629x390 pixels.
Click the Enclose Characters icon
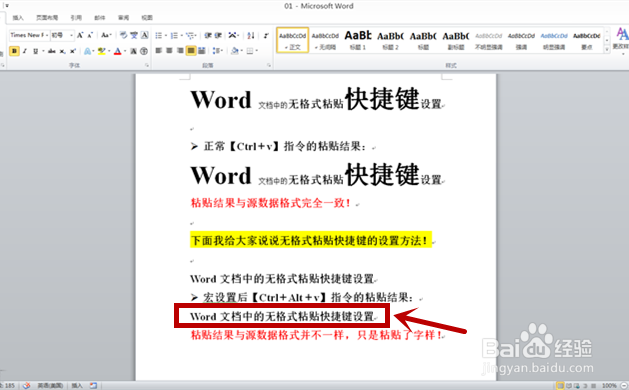click(144, 51)
